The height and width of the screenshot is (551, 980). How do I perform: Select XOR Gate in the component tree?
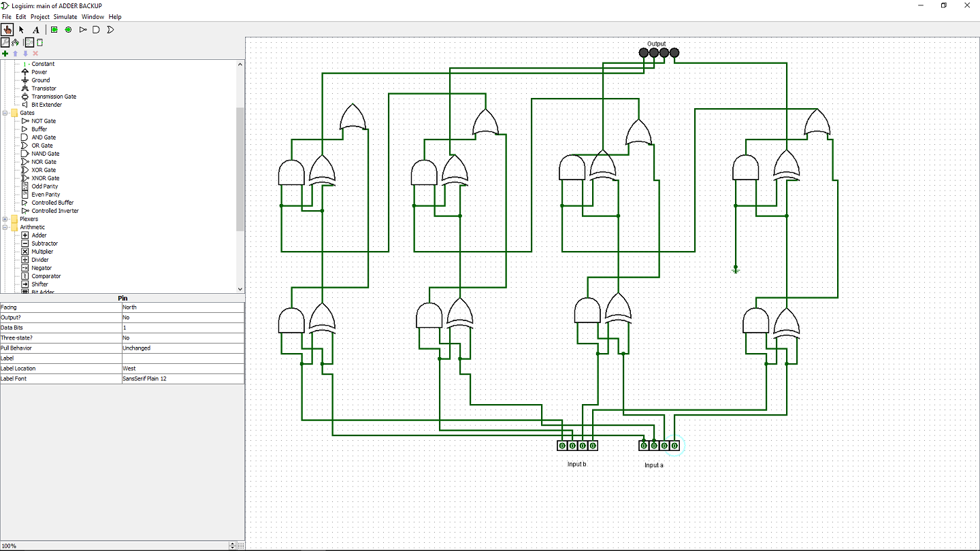click(x=44, y=170)
